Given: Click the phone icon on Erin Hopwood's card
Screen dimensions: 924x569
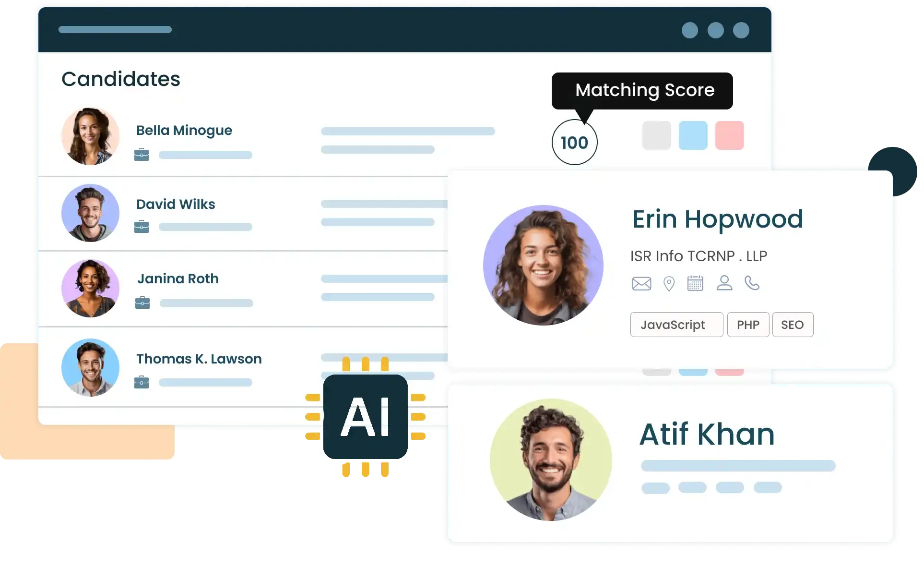Looking at the screenshot, I should [x=752, y=284].
